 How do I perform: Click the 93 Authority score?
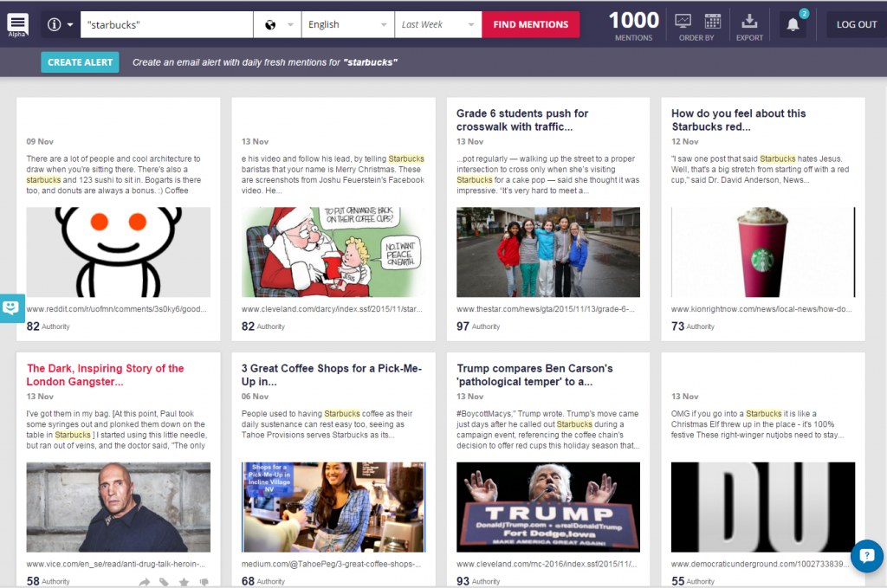478,581
